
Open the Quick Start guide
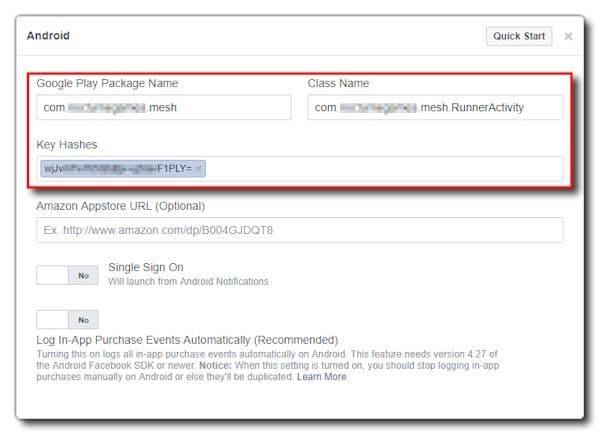click(x=518, y=36)
